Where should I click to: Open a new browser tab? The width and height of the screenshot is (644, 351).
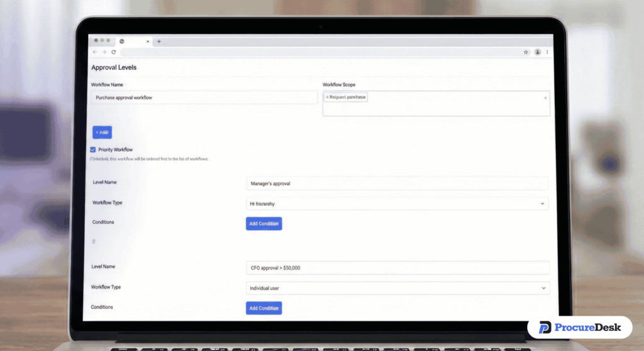click(x=159, y=42)
